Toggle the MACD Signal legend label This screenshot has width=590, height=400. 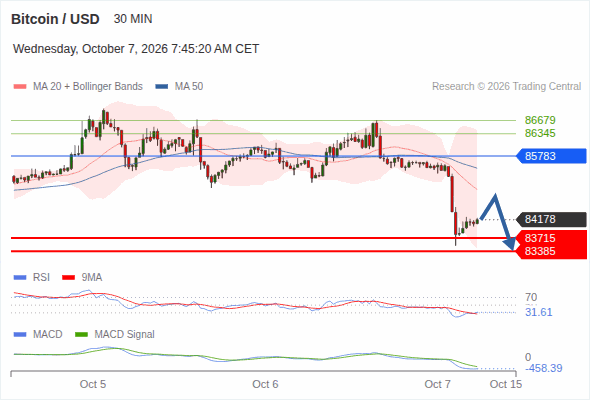coord(124,335)
